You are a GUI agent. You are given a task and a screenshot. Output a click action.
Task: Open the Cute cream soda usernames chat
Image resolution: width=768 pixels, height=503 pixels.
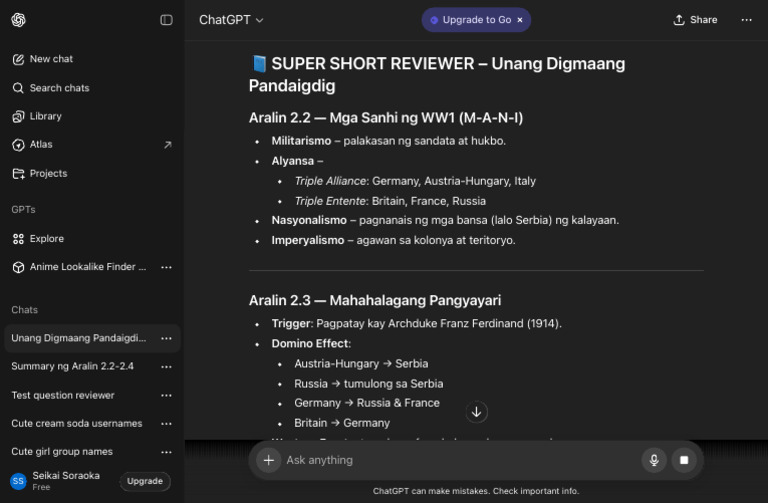tap(77, 424)
